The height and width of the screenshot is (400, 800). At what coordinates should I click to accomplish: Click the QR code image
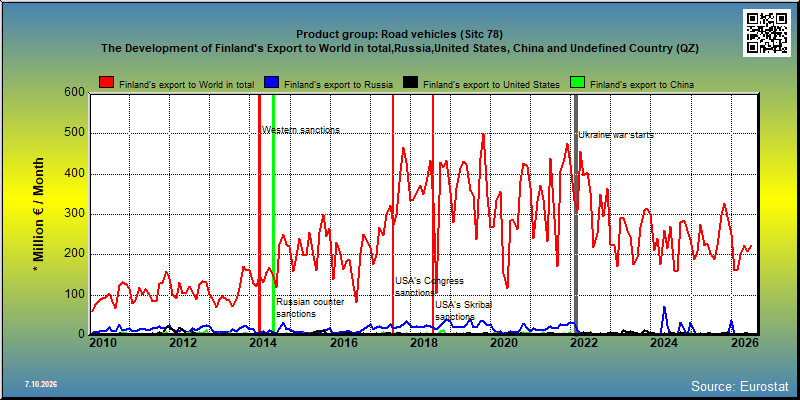[x=767, y=33]
